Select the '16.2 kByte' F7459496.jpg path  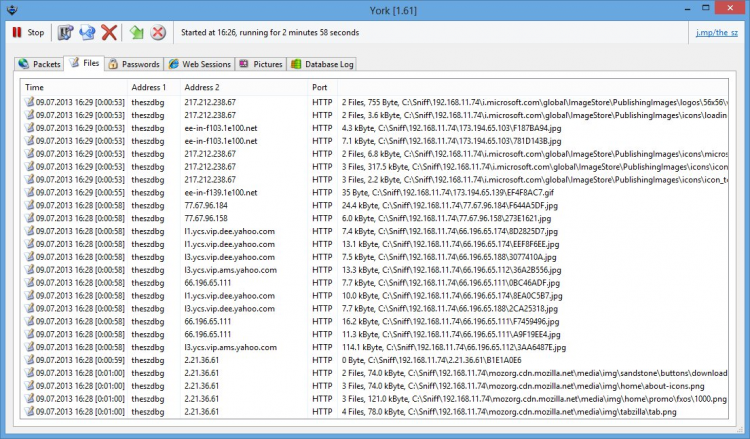[x=451, y=322]
